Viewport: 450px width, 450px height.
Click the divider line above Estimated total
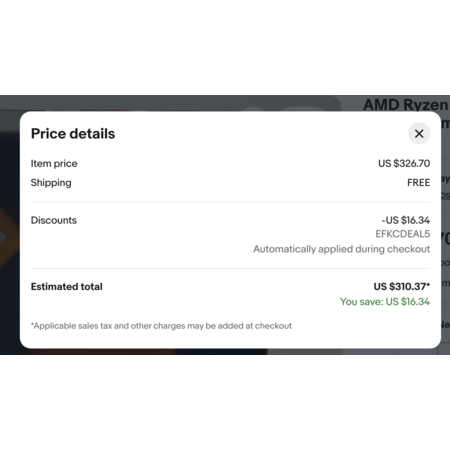click(230, 268)
